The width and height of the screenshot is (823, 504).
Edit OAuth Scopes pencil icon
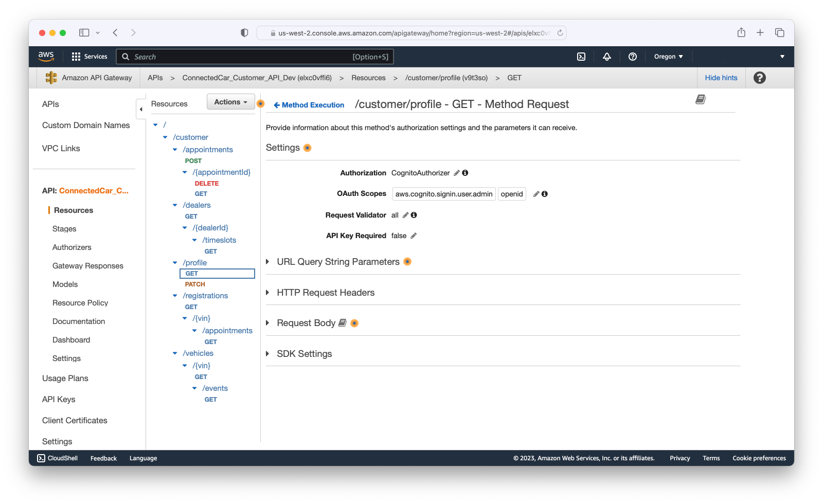(536, 194)
